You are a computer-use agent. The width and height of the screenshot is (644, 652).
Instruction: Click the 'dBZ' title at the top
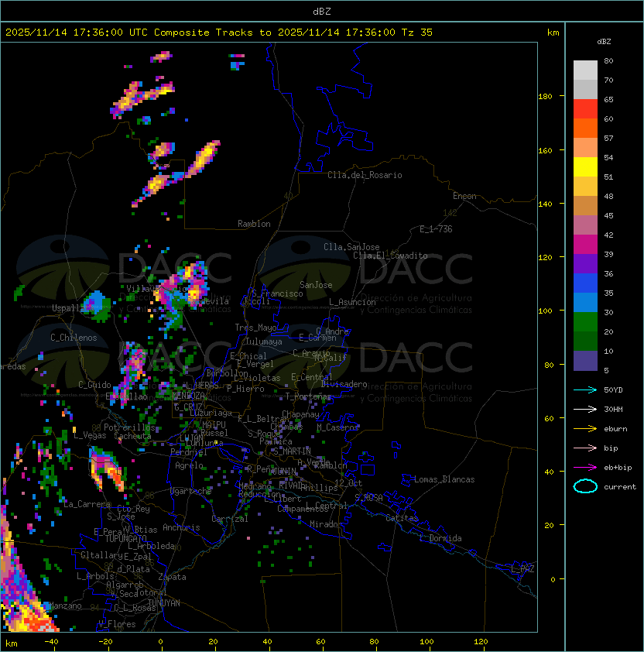(322, 12)
